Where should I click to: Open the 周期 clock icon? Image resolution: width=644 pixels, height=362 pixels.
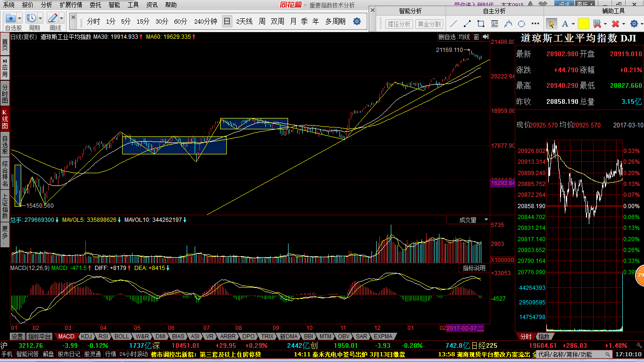pyautogui.click(x=32, y=18)
